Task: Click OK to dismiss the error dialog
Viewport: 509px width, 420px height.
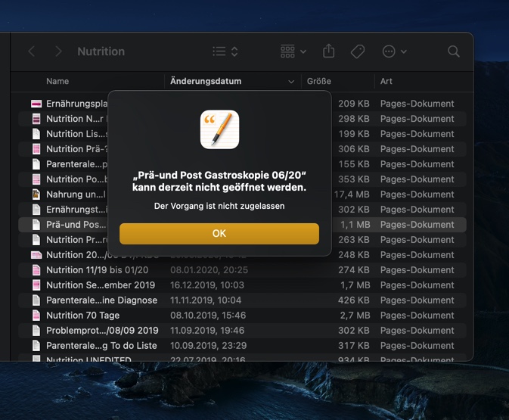Action: [219, 234]
